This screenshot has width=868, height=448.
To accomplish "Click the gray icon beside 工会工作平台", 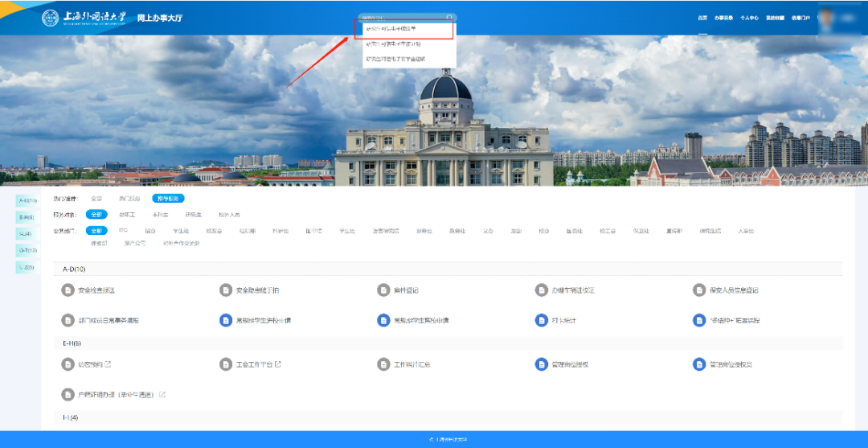I will [225, 364].
